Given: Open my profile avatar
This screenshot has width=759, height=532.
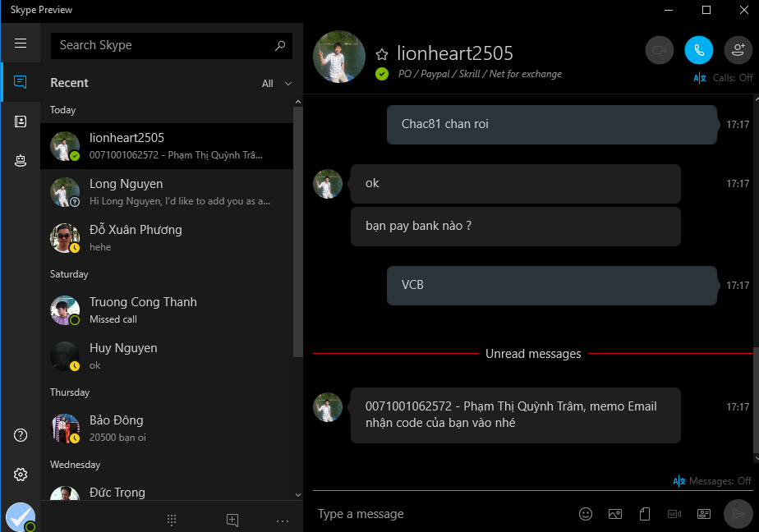Looking at the screenshot, I should pos(21,517).
